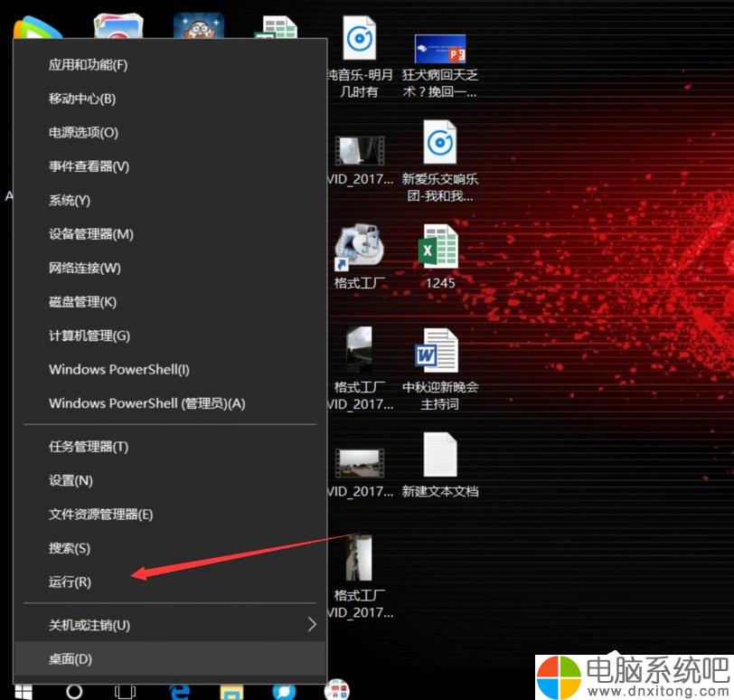Choose 搜索(S) menu item
Screen dimensions: 734x700
(x=170, y=548)
